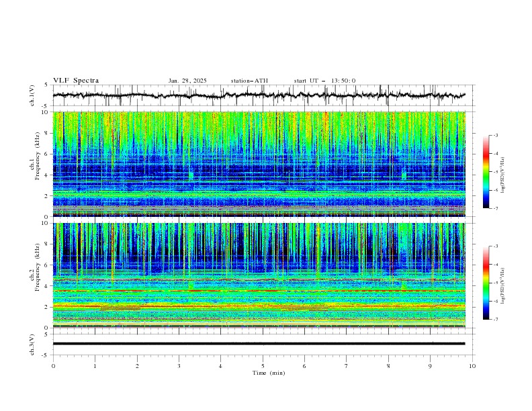Select the date text "Jan. 28, 2025"
This screenshot has width=532, height=411.
[187, 81]
